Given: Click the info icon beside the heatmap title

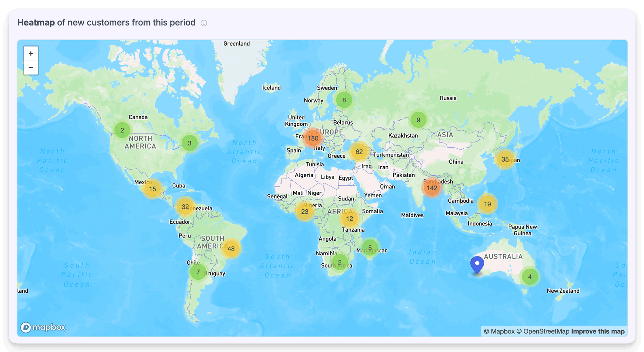Looking at the screenshot, I should (x=204, y=23).
